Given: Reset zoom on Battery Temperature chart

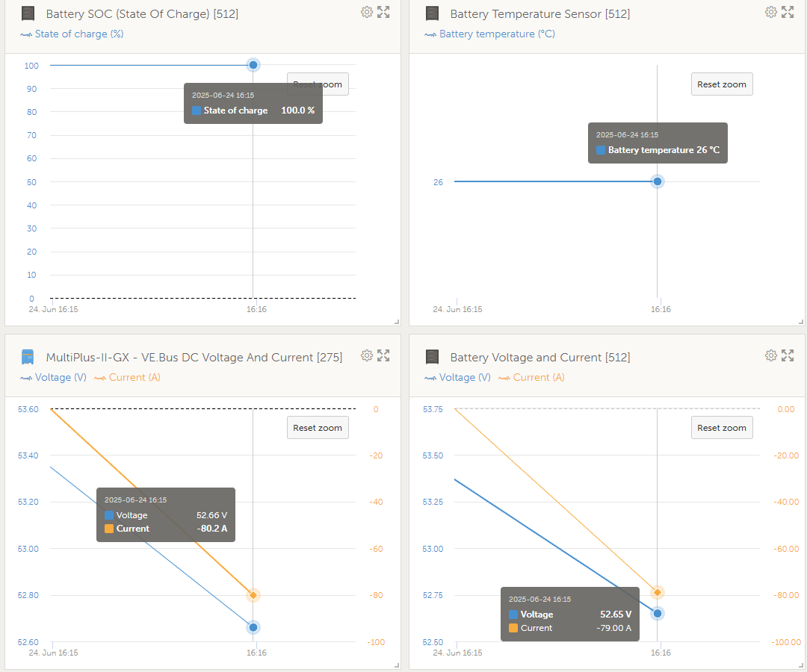Looking at the screenshot, I should [721, 84].
